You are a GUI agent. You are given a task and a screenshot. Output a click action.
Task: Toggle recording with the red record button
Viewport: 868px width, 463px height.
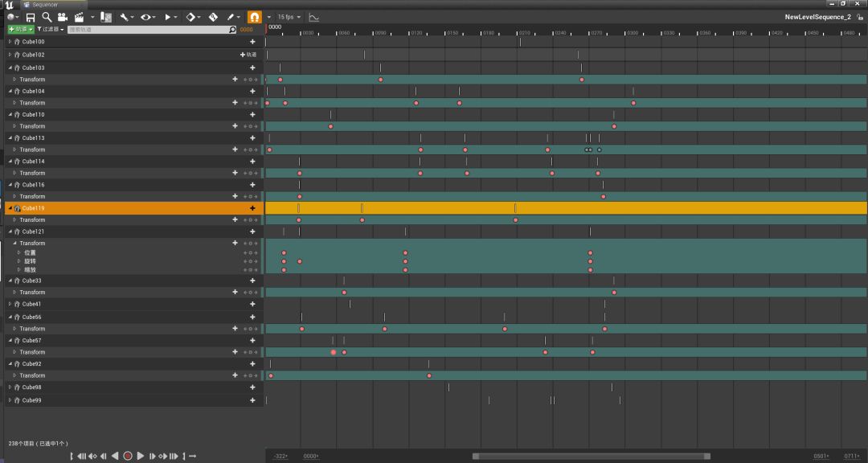[x=127, y=456]
